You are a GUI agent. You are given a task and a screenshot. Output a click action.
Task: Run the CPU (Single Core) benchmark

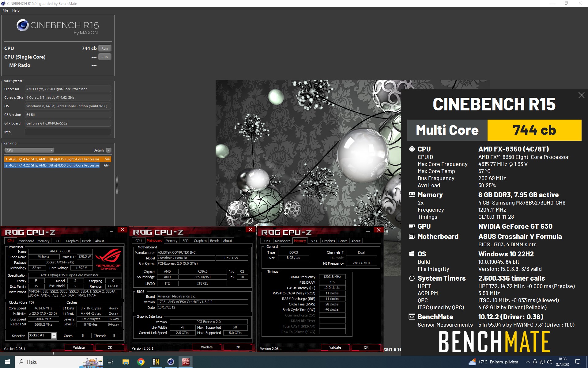pyautogui.click(x=104, y=57)
